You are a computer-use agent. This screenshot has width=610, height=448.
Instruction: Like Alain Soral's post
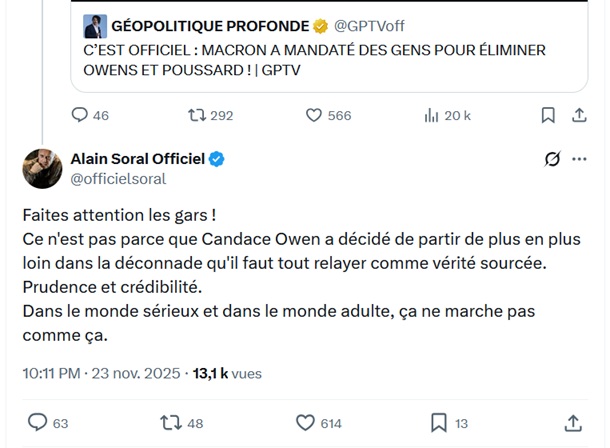pyautogui.click(x=304, y=422)
